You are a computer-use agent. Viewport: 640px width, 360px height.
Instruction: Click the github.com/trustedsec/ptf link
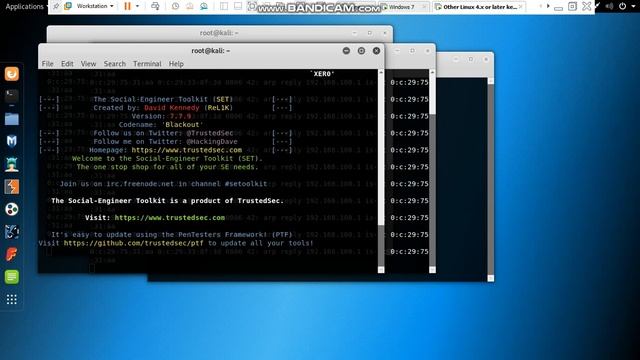[133, 243]
